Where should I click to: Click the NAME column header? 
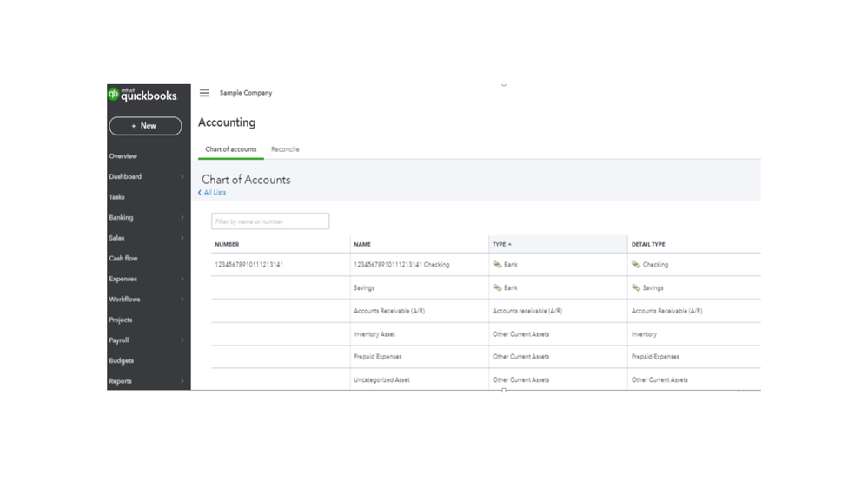coord(362,245)
